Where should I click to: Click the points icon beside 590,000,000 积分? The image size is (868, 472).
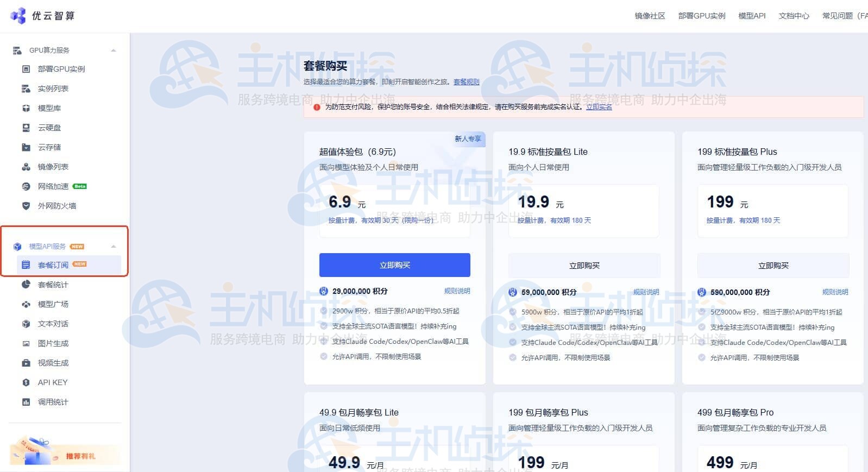(702, 292)
